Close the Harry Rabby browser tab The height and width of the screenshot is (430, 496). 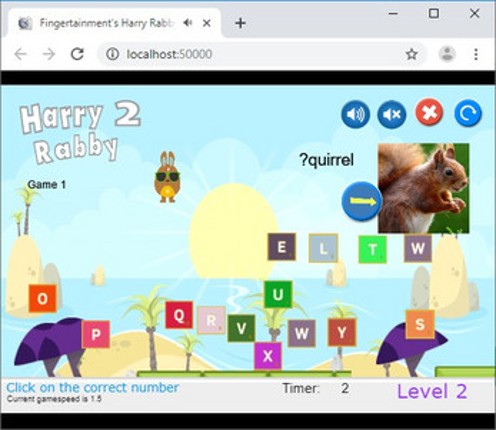[207, 23]
